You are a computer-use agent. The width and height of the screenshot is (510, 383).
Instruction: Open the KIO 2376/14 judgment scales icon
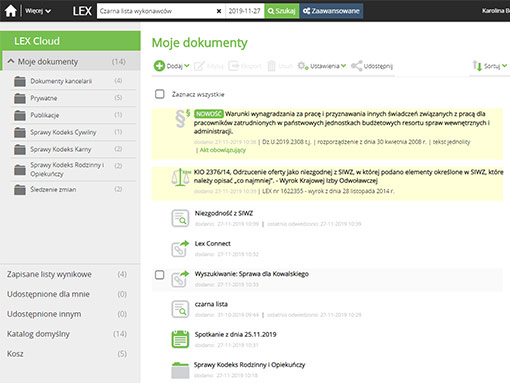[180, 177]
